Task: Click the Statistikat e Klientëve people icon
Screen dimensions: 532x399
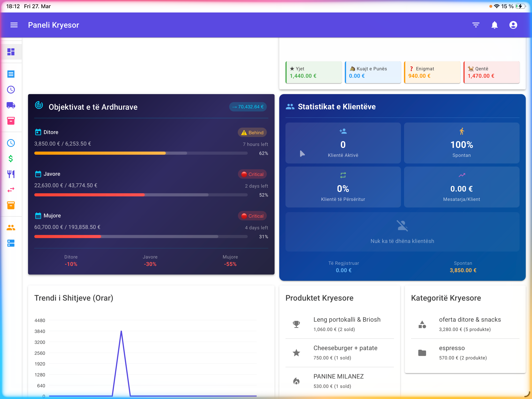Action: click(x=290, y=106)
